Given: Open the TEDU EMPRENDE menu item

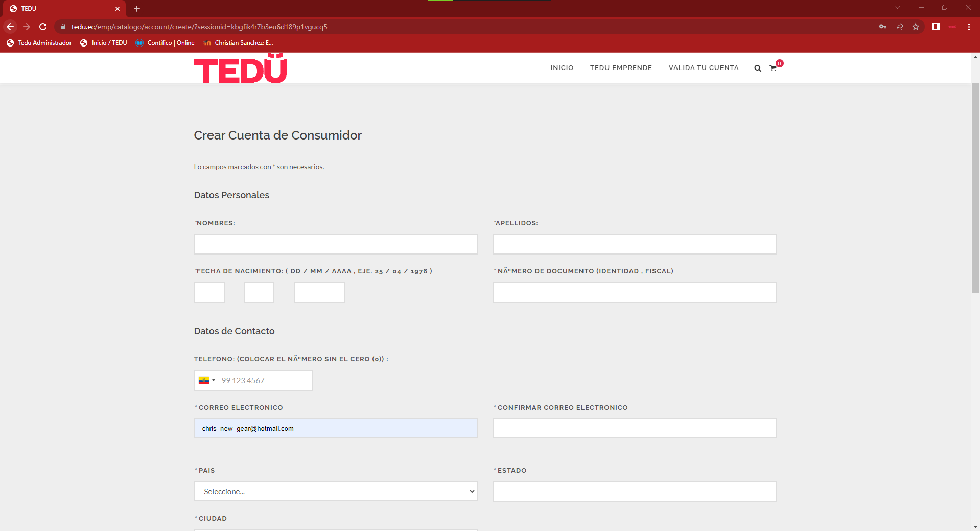Looking at the screenshot, I should pyautogui.click(x=621, y=68).
